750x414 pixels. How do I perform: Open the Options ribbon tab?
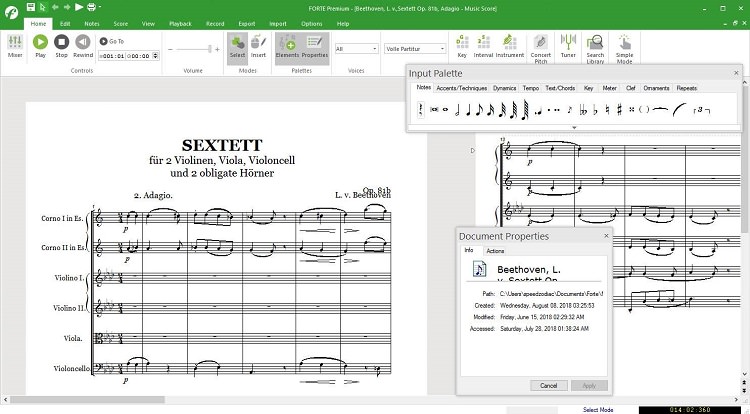click(311, 23)
